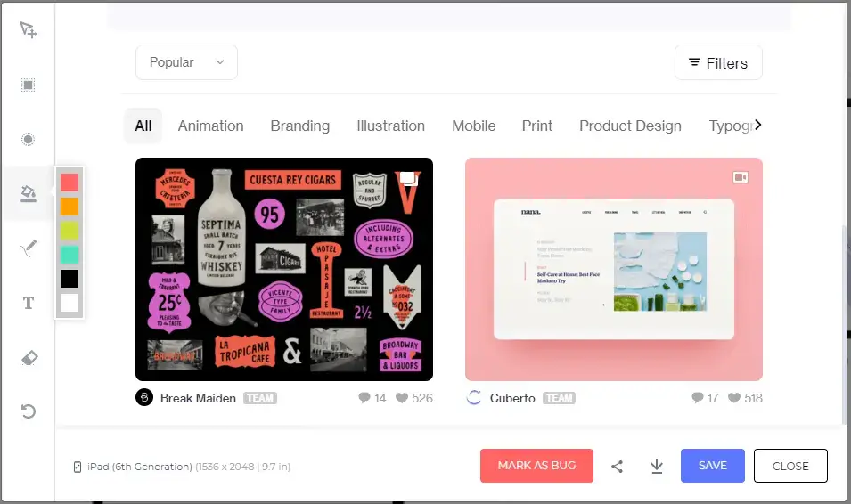Select the circle shape tool
The height and width of the screenshot is (504, 851).
tap(29, 140)
